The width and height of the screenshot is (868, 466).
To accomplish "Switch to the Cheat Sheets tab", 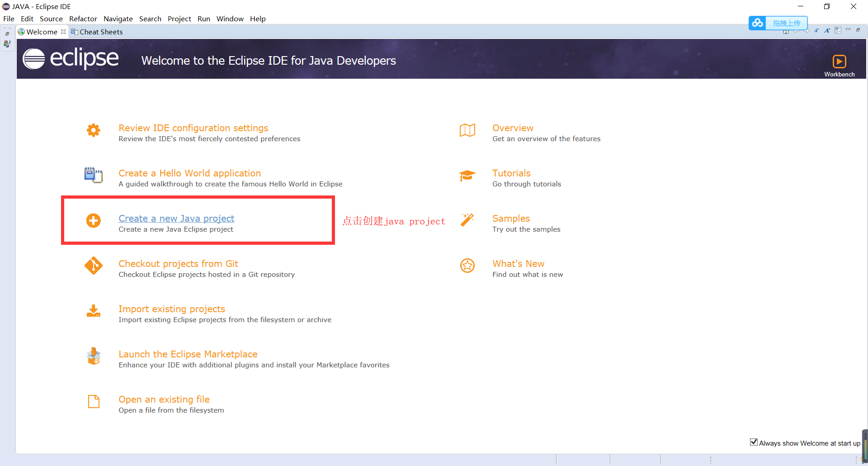I will [97, 32].
